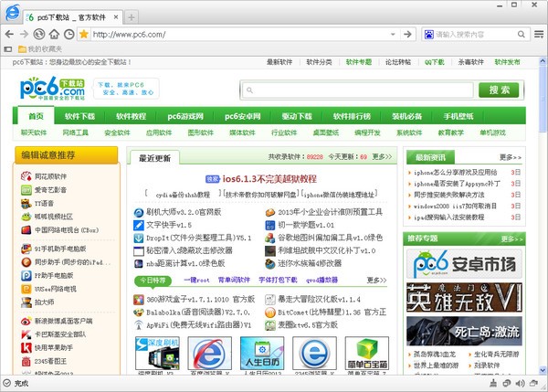Image resolution: width=548 pixels, height=392 pixels.
Task: Open the browser main menu icon
Action: 539,34
